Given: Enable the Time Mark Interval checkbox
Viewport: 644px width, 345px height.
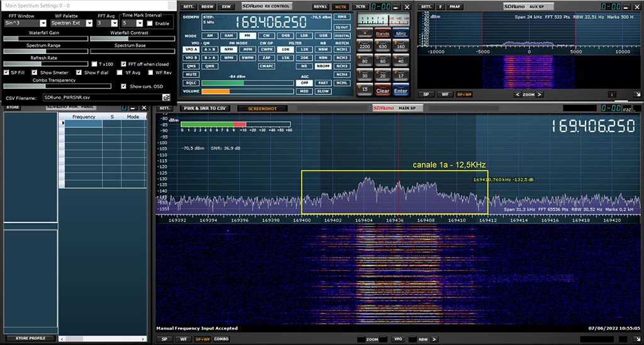Looking at the screenshot, I should click(x=150, y=23).
